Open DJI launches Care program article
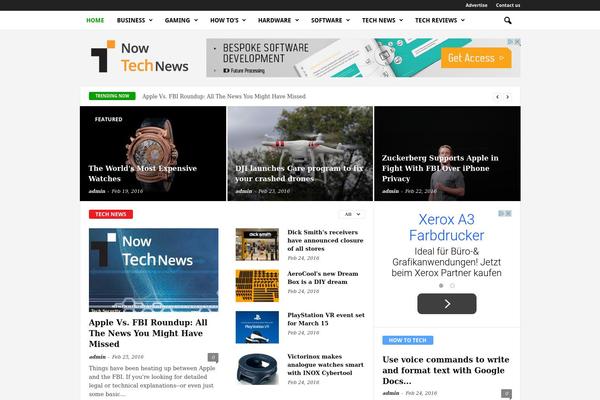This screenshot has width=600, height=400. tap(299, 173)
